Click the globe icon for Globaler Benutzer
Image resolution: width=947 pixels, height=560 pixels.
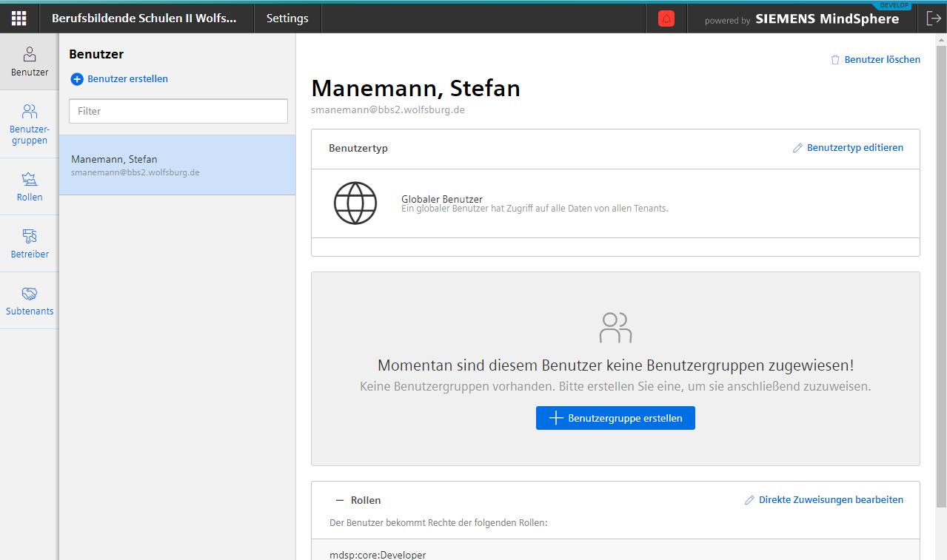(x=355, y=203)
